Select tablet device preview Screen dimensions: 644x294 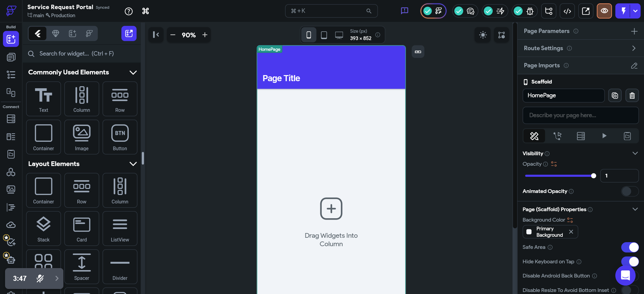pos(324,35)
